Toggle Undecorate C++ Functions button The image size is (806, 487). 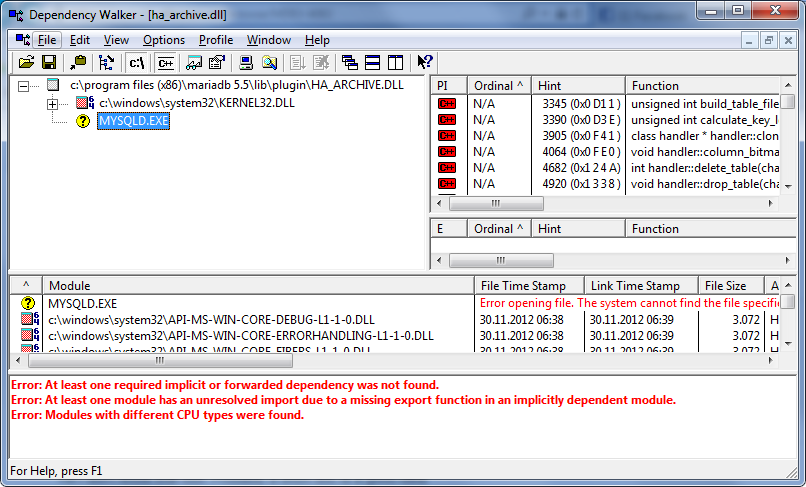(x=165, y=63)
